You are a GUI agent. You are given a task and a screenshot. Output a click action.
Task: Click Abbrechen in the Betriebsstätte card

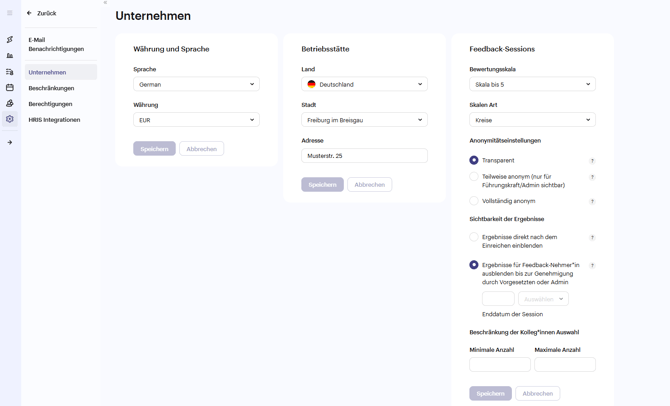[369, 185]
